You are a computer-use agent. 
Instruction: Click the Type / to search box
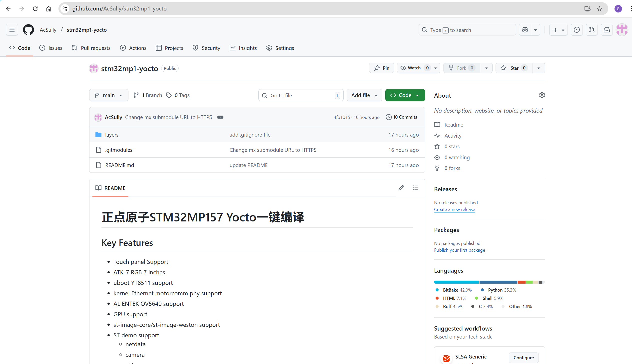click(467, 30)
